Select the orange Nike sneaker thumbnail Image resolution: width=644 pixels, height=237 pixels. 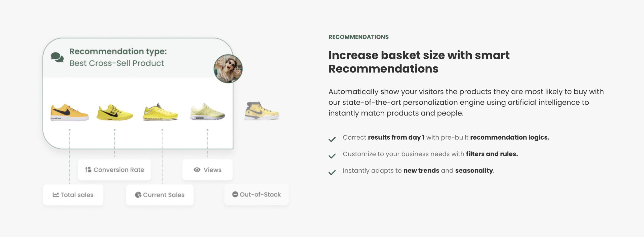(x=69, y=112)
